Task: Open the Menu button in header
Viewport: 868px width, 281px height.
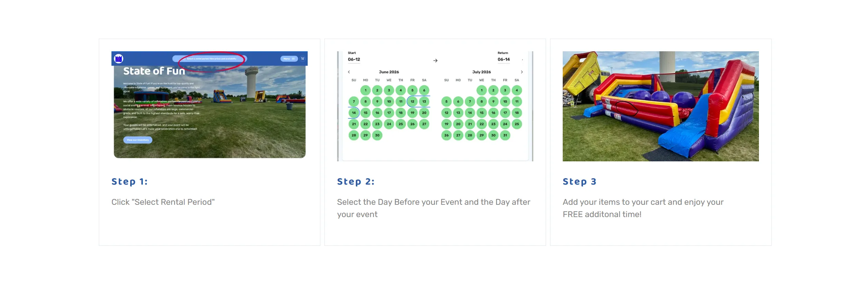Action: click(x=289, y=58)
